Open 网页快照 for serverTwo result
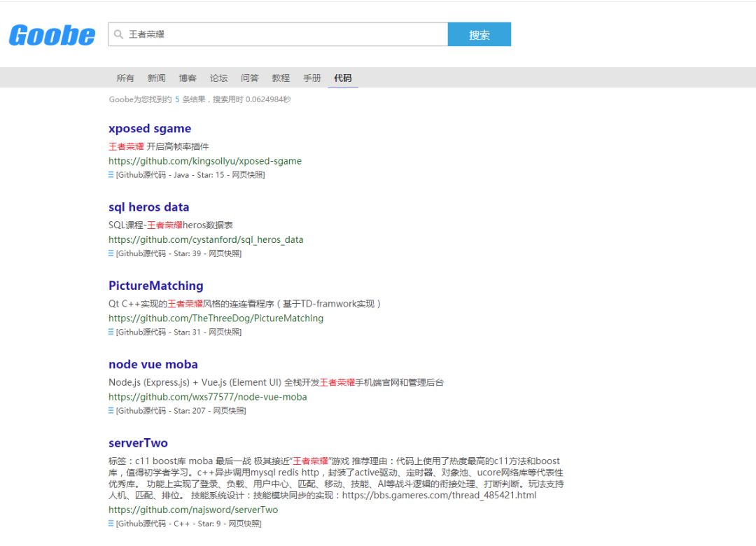Viewport: 756px width, 546px height. pyautogui.click(x=244, y=524)
